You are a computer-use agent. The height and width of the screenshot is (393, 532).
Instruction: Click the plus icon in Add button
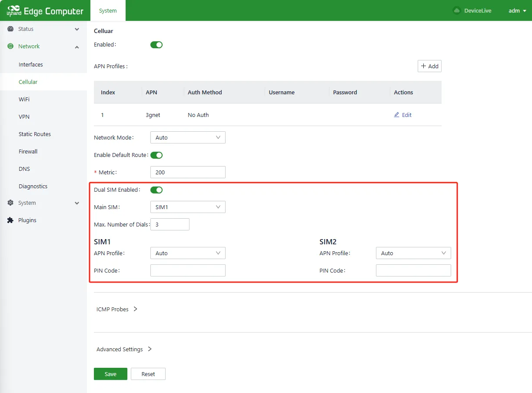(423, 66)
